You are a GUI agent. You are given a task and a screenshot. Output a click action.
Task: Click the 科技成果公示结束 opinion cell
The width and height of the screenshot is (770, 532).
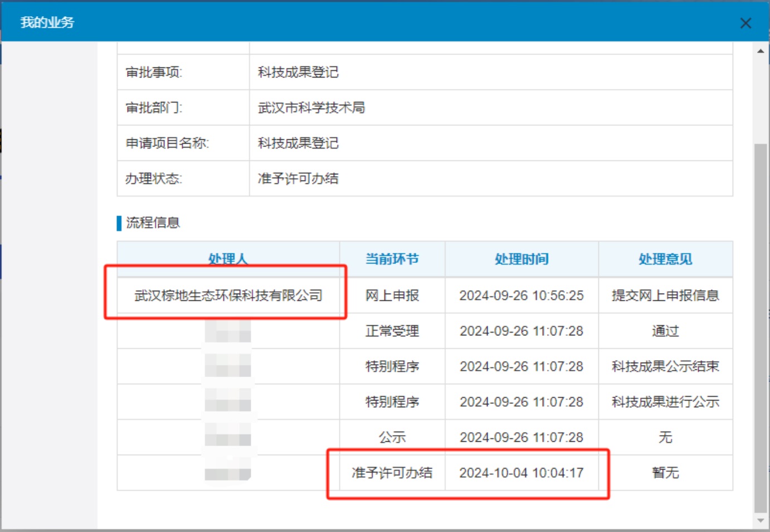[x=665, y=367]
